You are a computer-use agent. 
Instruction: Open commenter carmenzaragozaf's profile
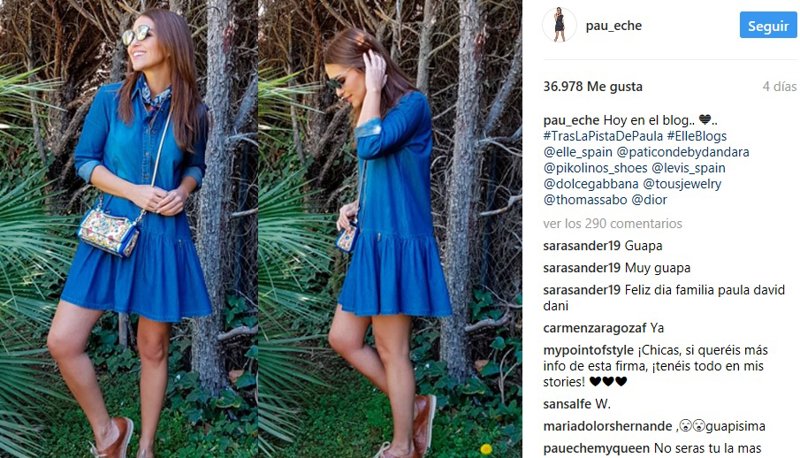pyautogui.click(x=595, y=328)
